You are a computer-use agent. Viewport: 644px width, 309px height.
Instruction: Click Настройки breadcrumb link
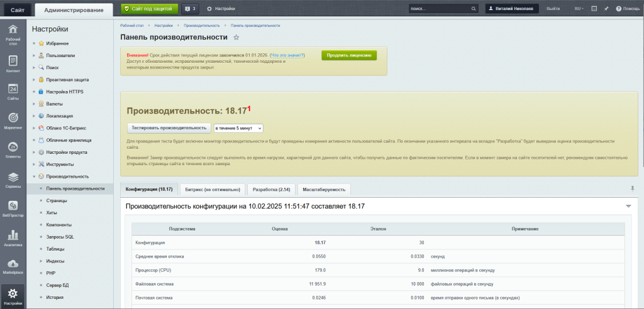164,26
